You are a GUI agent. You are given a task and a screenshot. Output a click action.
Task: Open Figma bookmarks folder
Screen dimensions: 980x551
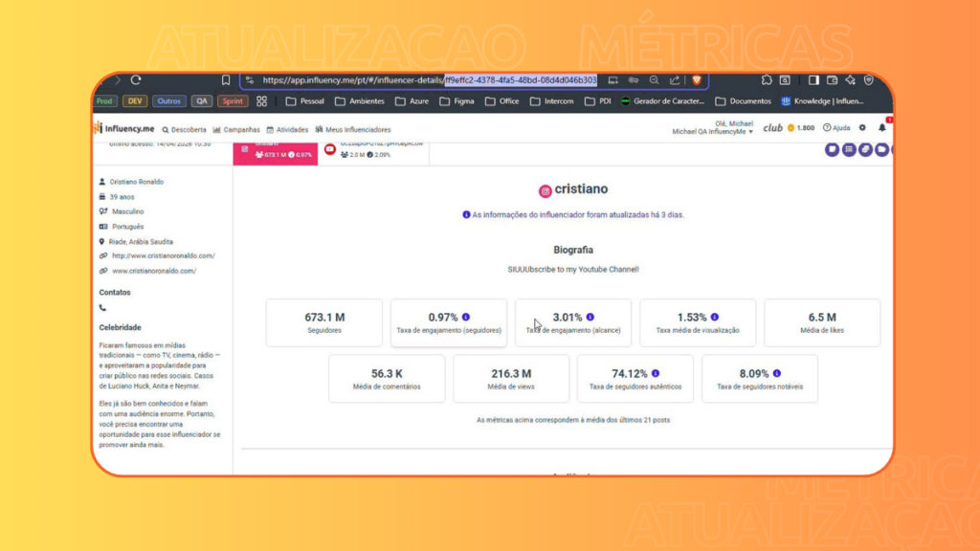(x=457, y=101)
